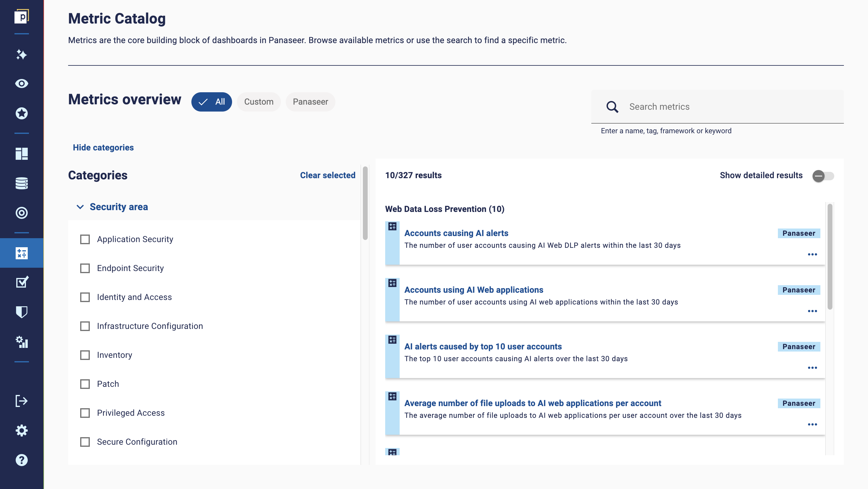Click metric icon for Accounts causing AI alerts
This screenshot has width=868, height=489.
[x=392, y=226]
